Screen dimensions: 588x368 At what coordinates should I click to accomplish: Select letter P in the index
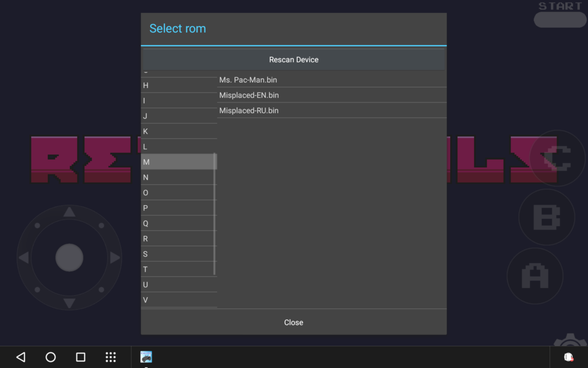click(177, 208)
